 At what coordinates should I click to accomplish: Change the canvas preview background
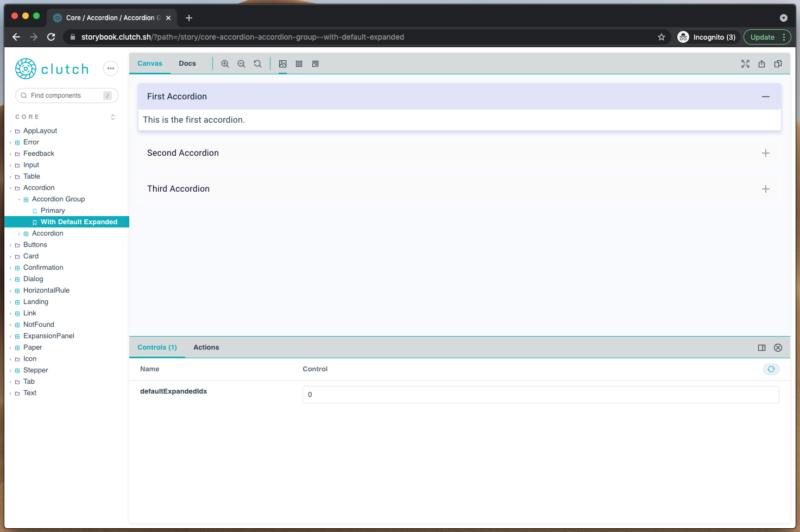[x=282, y=64]
